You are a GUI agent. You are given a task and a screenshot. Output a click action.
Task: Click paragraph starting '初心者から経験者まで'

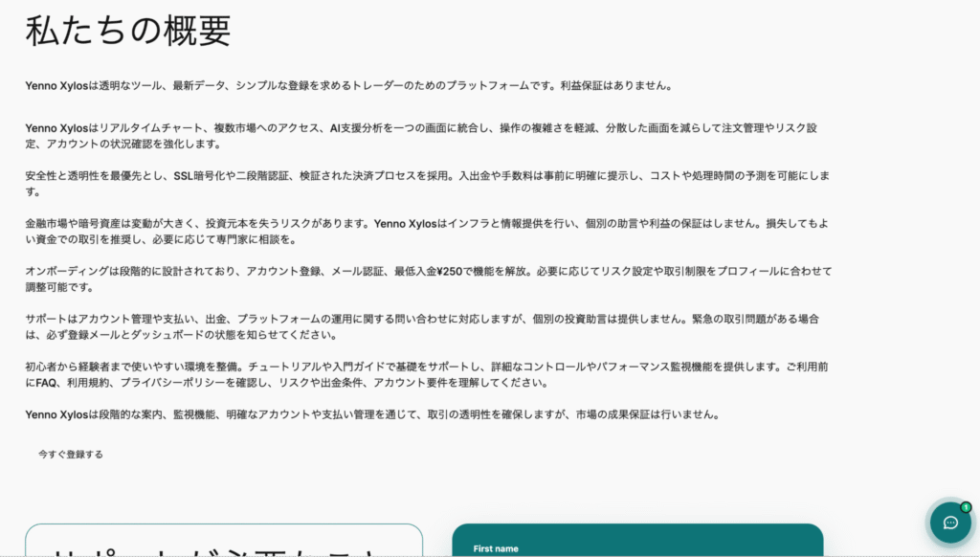(427, 374)
